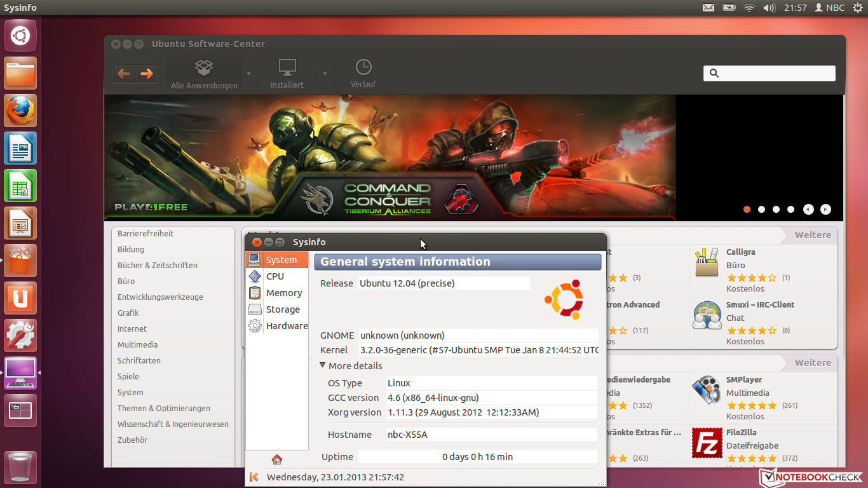
Task: Open the Files manager from launcher
Action: 20,73
